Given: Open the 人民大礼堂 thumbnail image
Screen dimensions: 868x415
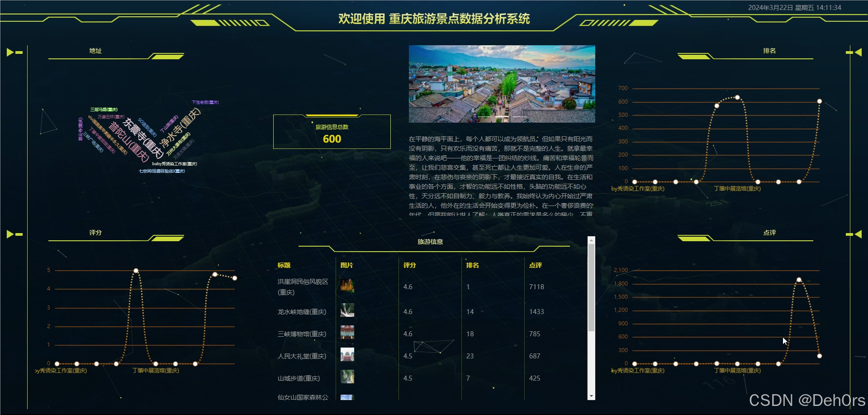Looking at the screenshot, I should [347, 354].
